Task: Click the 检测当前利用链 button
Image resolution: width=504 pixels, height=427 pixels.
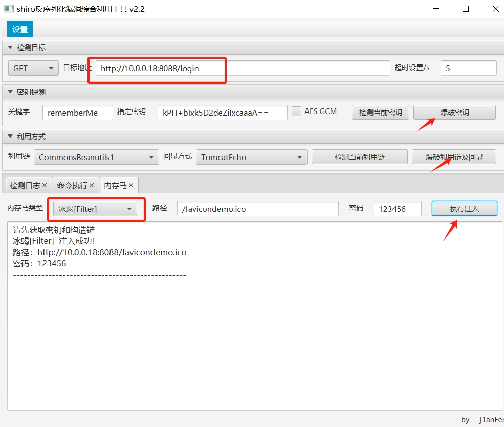Action: [x=359, y=157]
